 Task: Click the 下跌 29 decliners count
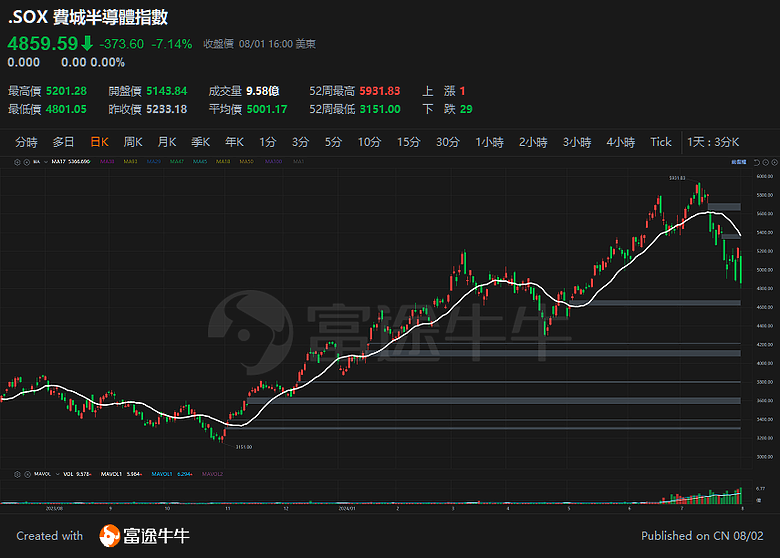[466, 109]
